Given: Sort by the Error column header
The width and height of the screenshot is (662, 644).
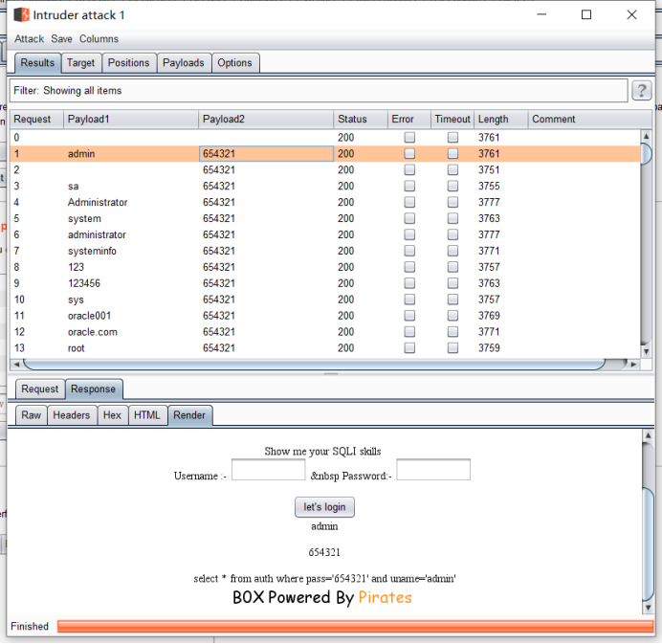Looking at the screenshot, I should point(409,119).
